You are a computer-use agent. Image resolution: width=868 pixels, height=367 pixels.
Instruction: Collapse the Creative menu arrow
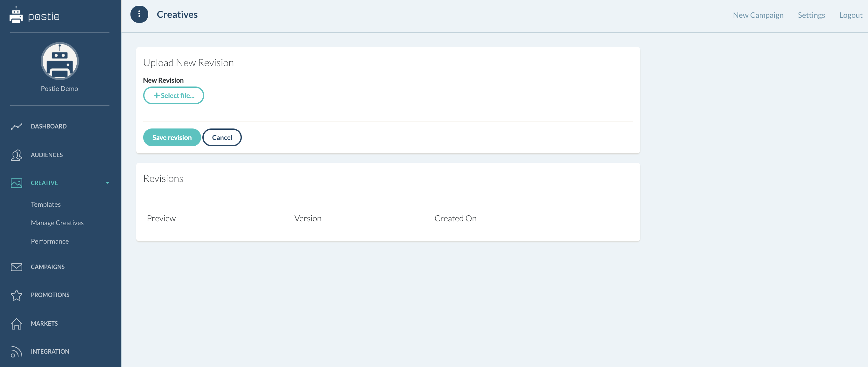108,183
